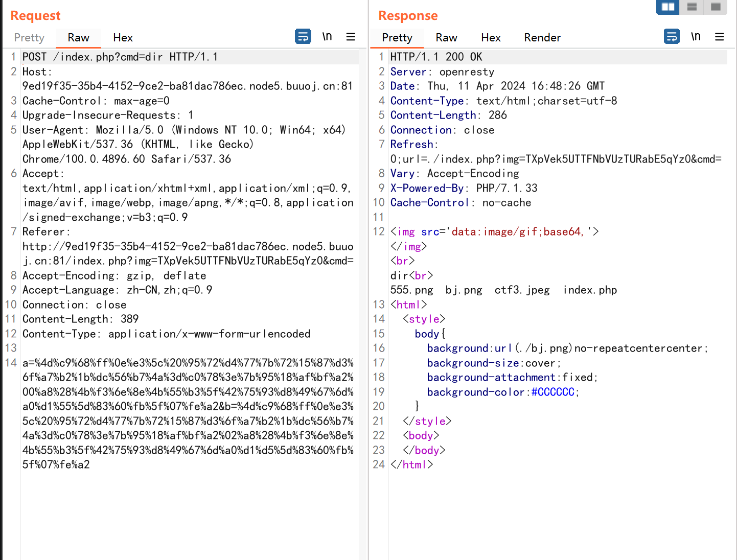Switch Response view to Hex tab
737x560 pixels.
pos(491,38)
